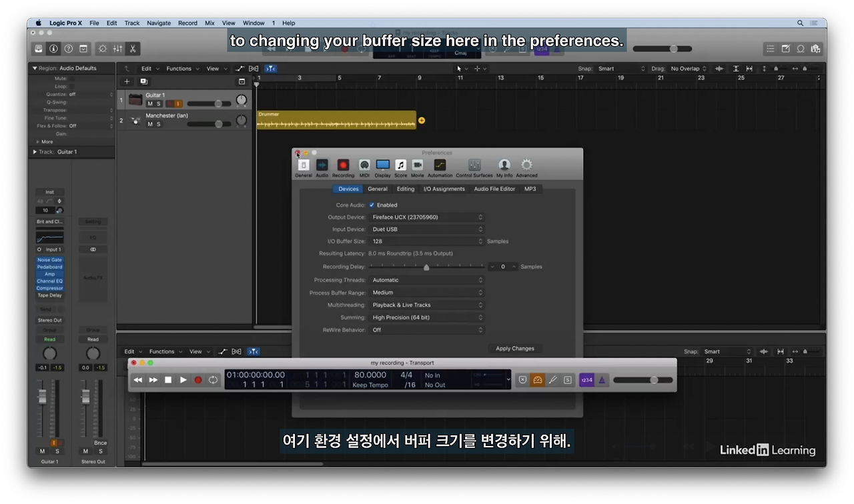
Task: Open the Track menu in menu bar
Action: [x=132, y=23]
